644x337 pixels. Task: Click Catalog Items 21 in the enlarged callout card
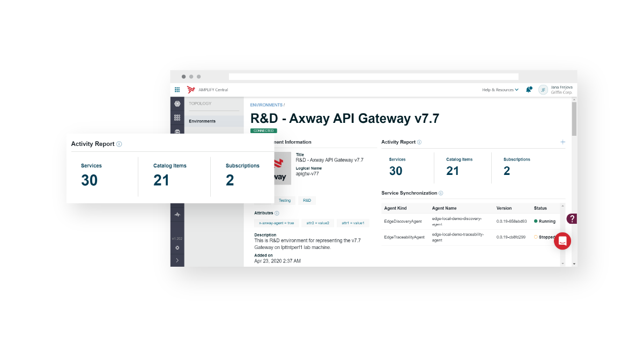click(161, 181)
